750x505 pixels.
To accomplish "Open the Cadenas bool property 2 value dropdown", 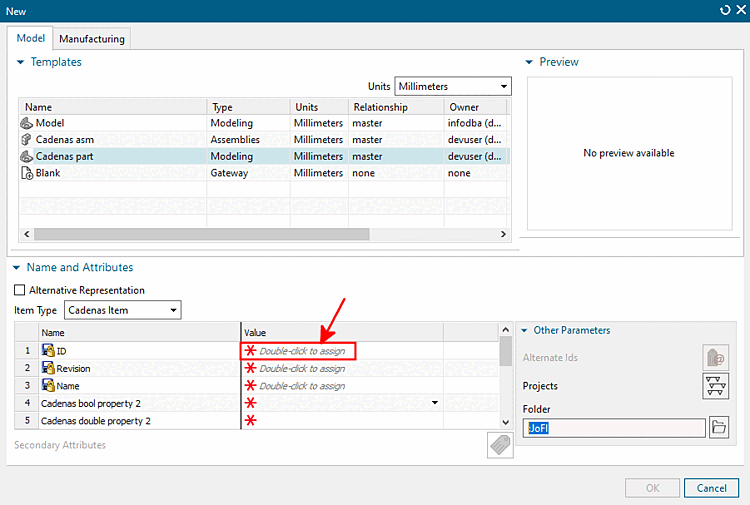I will tap(434, 403).
